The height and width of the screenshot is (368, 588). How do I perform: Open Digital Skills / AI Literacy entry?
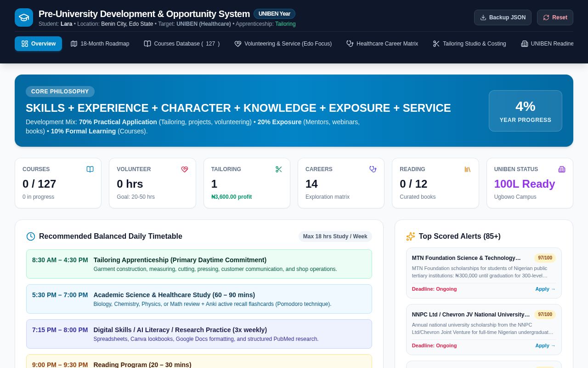pos(199,334)
